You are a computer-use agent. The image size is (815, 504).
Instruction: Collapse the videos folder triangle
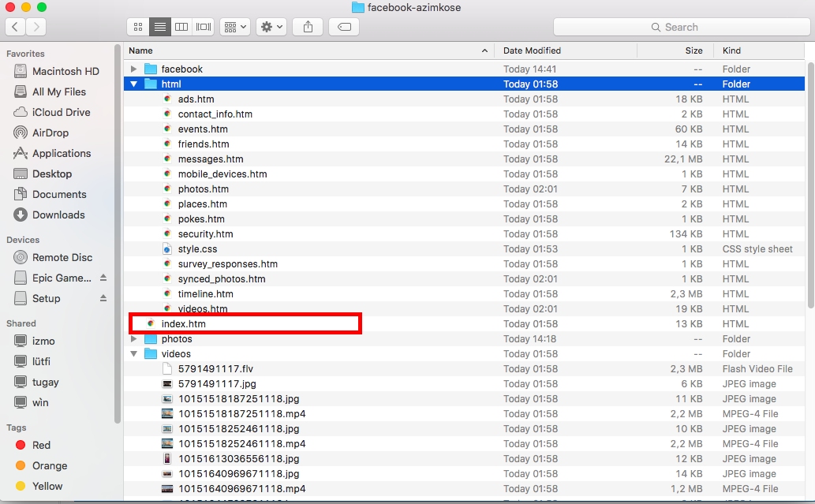pos(133,354)
